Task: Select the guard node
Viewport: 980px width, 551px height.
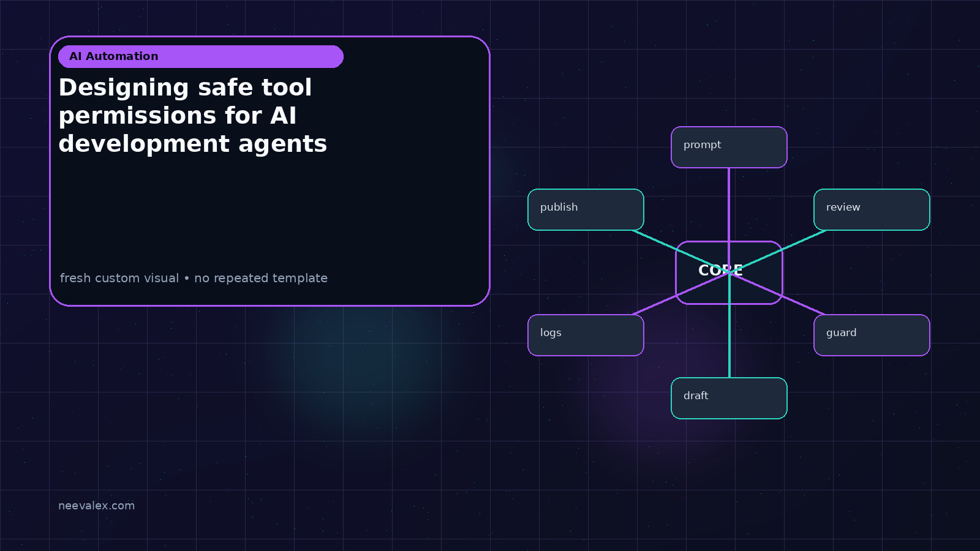Action: 872,335
